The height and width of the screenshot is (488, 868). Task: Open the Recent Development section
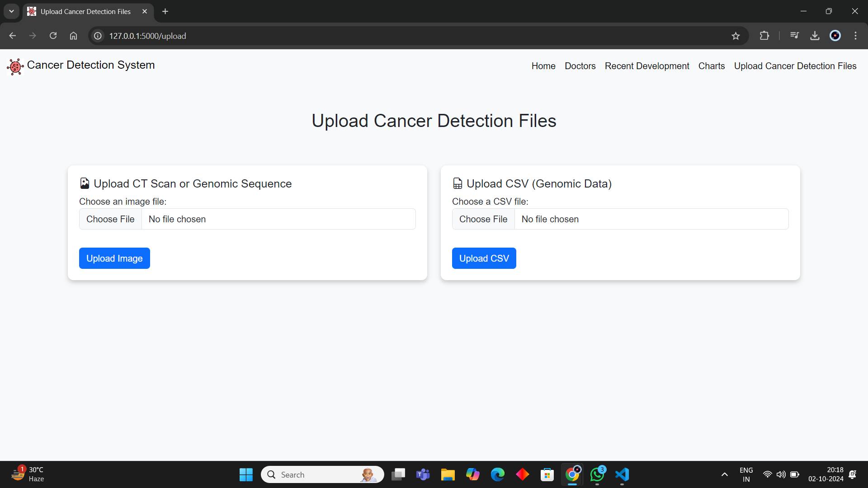tap(647, 66)
